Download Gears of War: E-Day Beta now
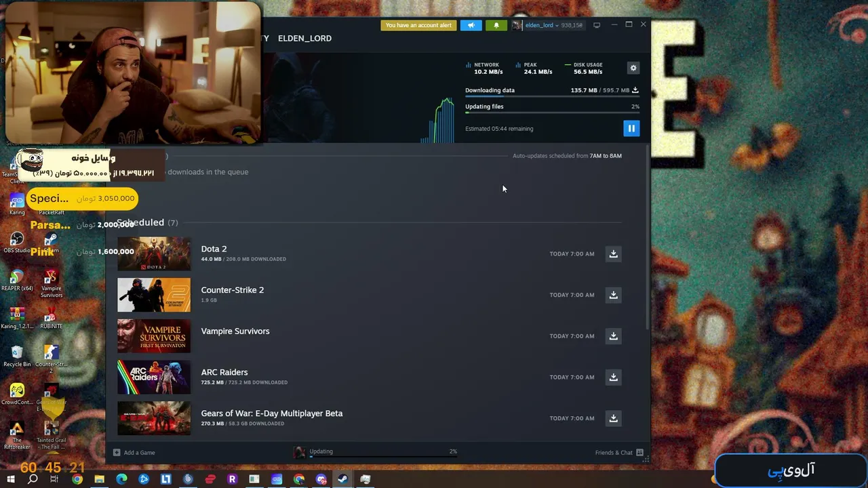The image size is (868, 488). (613, 418)
